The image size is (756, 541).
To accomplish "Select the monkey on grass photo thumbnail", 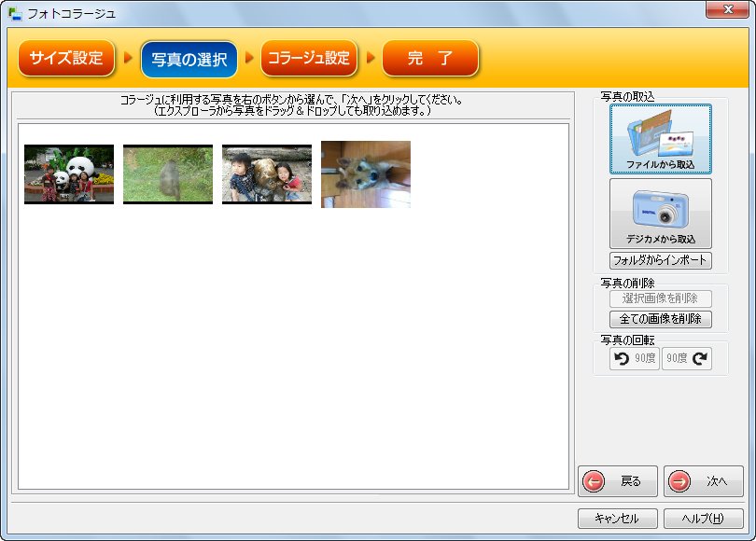I will click(168, 174).
